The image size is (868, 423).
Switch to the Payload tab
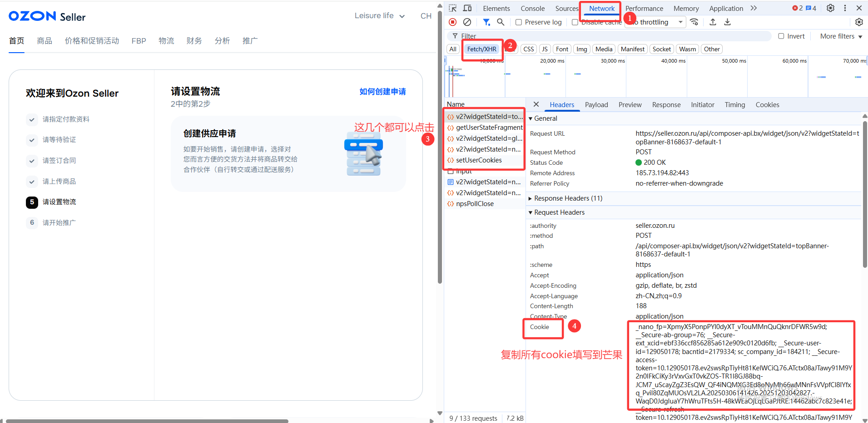click(596, 105)
